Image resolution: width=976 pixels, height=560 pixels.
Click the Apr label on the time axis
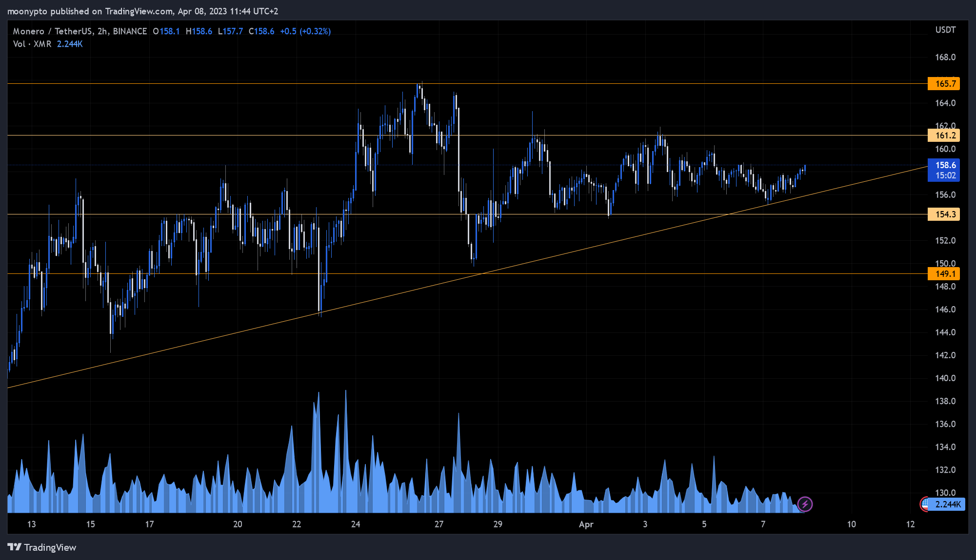586,524
